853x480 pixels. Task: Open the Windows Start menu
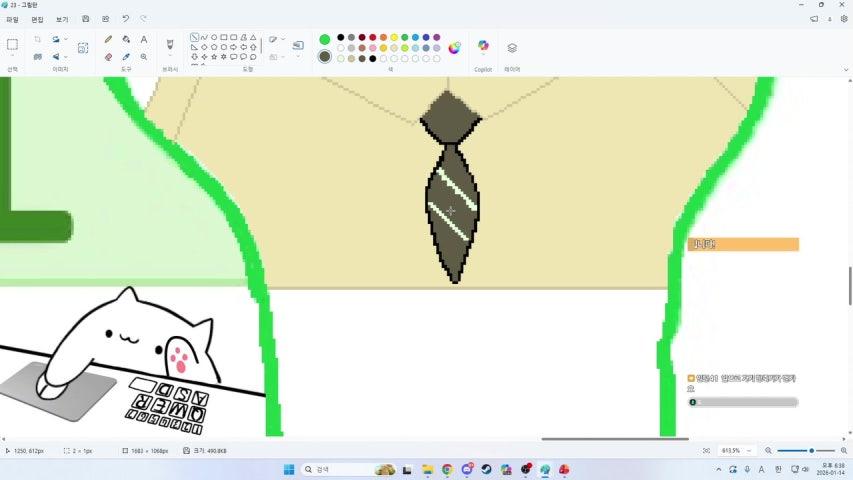(x=289, y=469)
